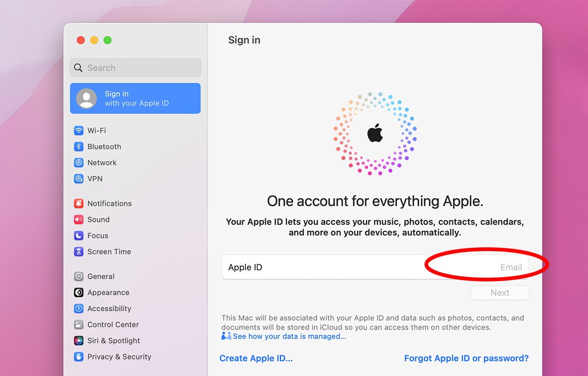Click Create Apple ID link

tap(256, 358)
